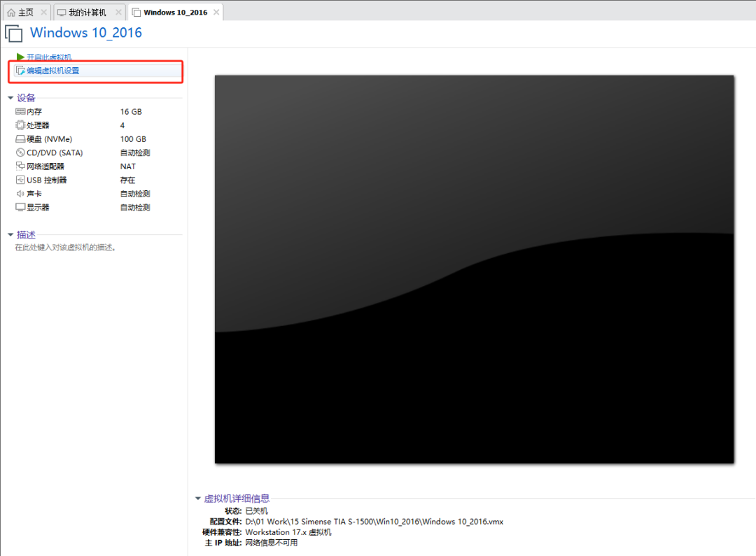The height and width of the screenshot is (556, 756).
Task: Switch to the 主页 home tab
Action: [26, 13]
